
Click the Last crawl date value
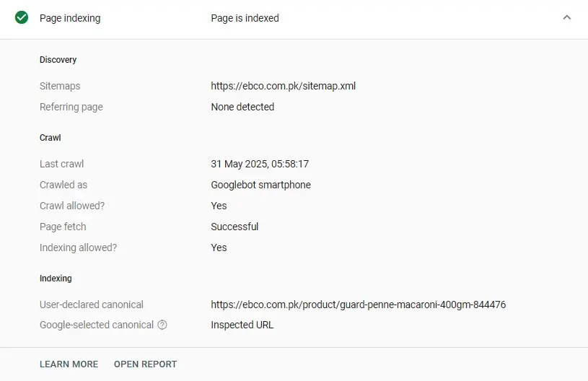[260, 164]
